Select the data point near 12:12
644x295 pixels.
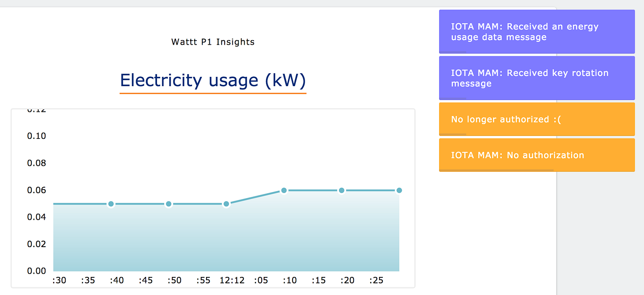tap(226, 204)
